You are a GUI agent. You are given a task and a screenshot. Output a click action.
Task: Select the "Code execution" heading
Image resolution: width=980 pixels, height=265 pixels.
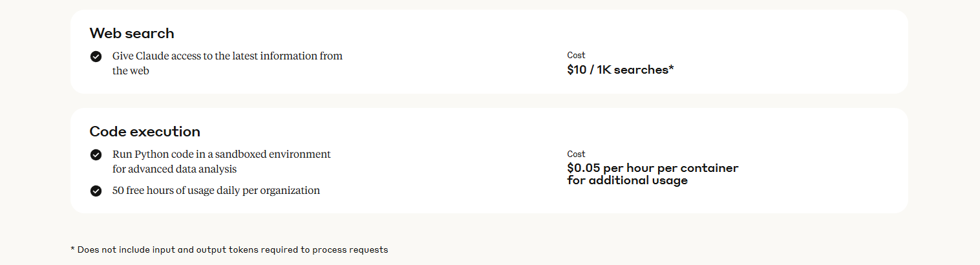145,131
